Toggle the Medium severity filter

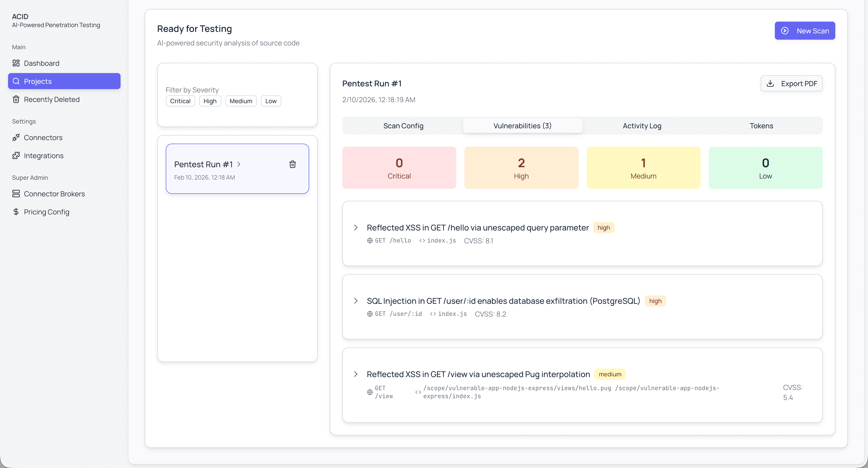tap(241, 101)
